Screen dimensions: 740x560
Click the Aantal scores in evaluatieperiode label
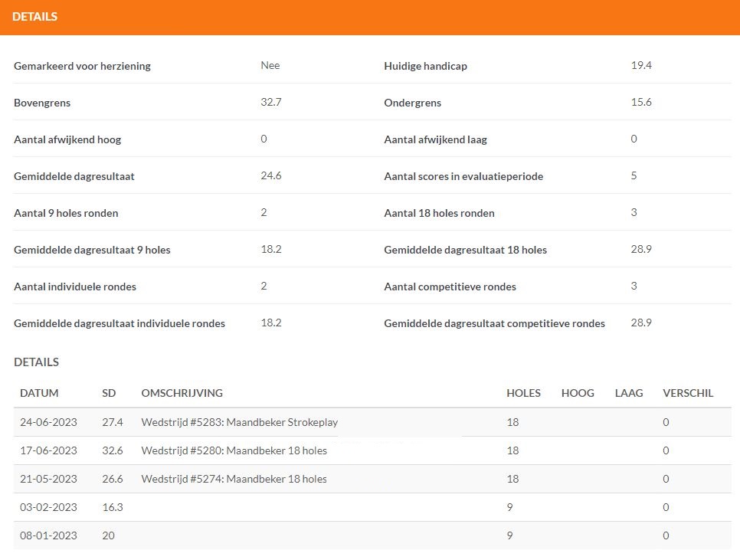[x=463, y=176]
